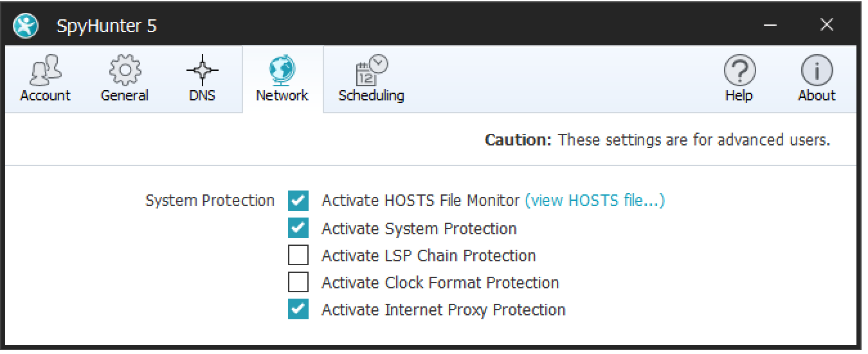Select the Network globe icon

click(282, 71)
